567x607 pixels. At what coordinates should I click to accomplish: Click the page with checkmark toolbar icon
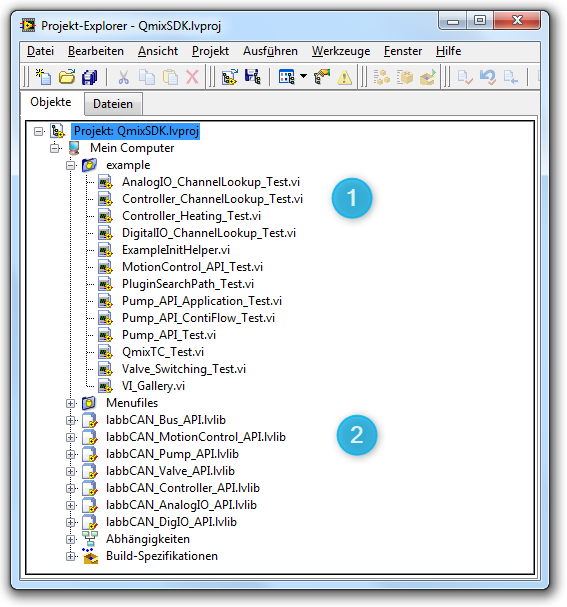point(464,77)
